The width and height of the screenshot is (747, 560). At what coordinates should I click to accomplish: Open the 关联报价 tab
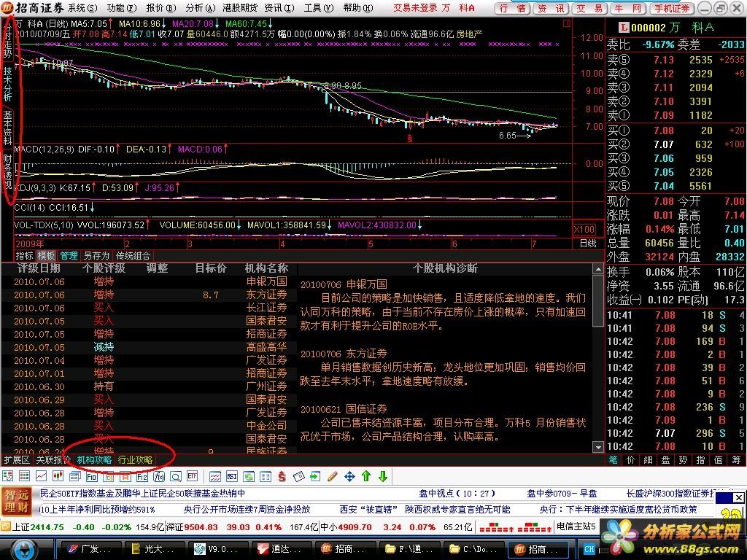click(x=53, y=460)
